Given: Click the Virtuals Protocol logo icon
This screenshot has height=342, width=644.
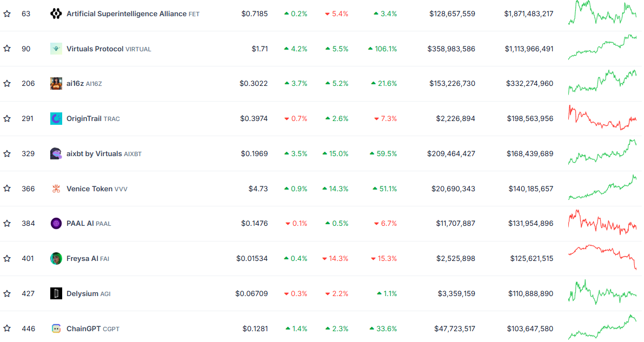Looking at the screenshot, I should [x=56, y=49].
